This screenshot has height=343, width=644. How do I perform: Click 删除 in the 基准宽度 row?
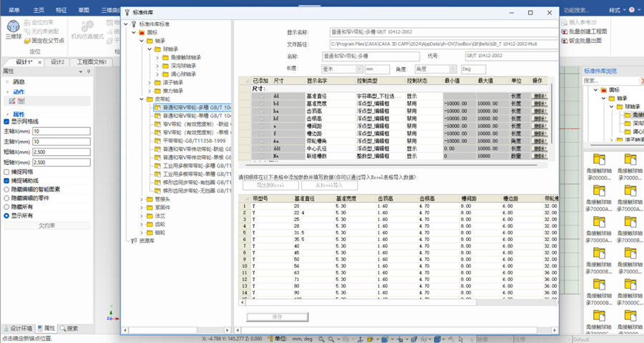click(540, 104)
